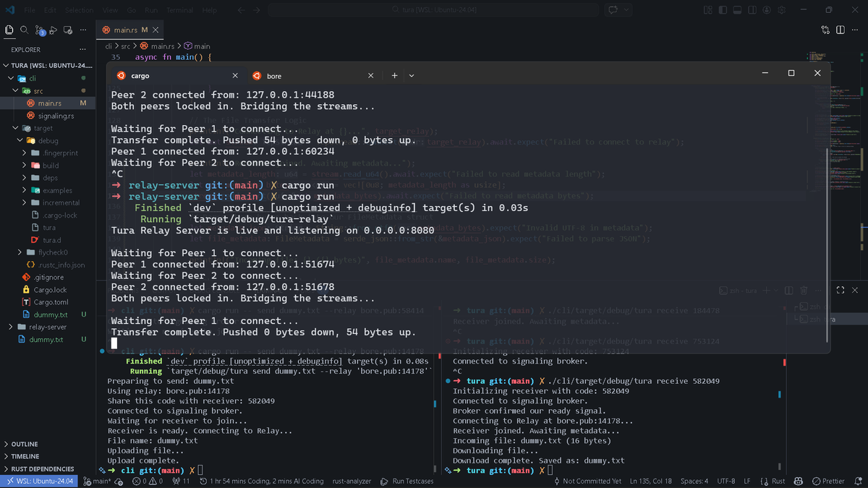Open the Customize Layout icon
Image resolution: width=868 pixels, height=488 pixels.
pyautogui.click(x=708, y=10)
